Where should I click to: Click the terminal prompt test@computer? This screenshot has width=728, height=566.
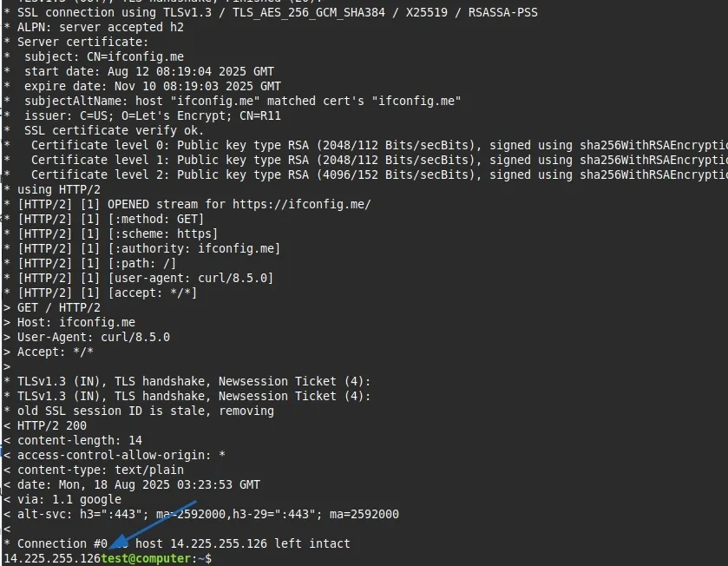[146, 558]
